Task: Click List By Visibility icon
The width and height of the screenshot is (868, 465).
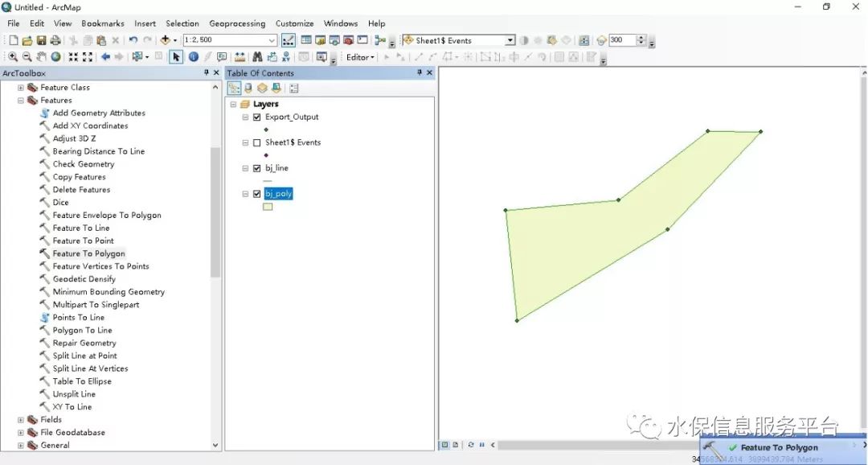Action: [262, 88]
